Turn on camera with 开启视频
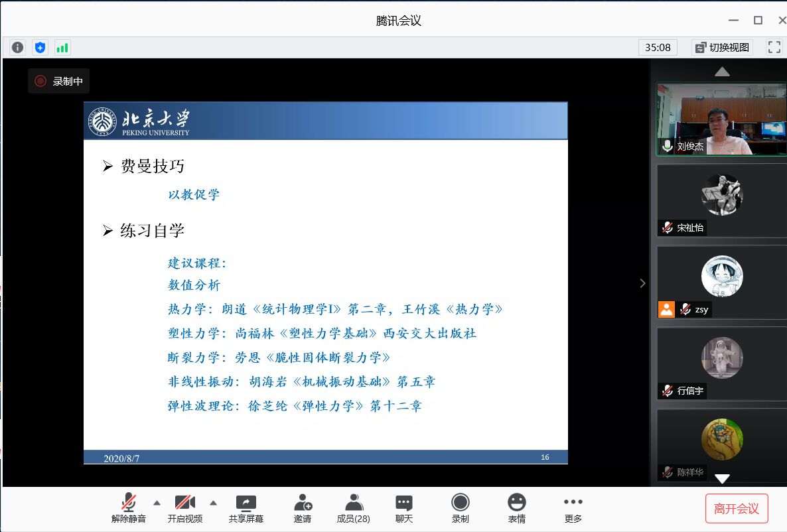Image resolution: width=787 pixels, height=532 pixels. (185, 509)
